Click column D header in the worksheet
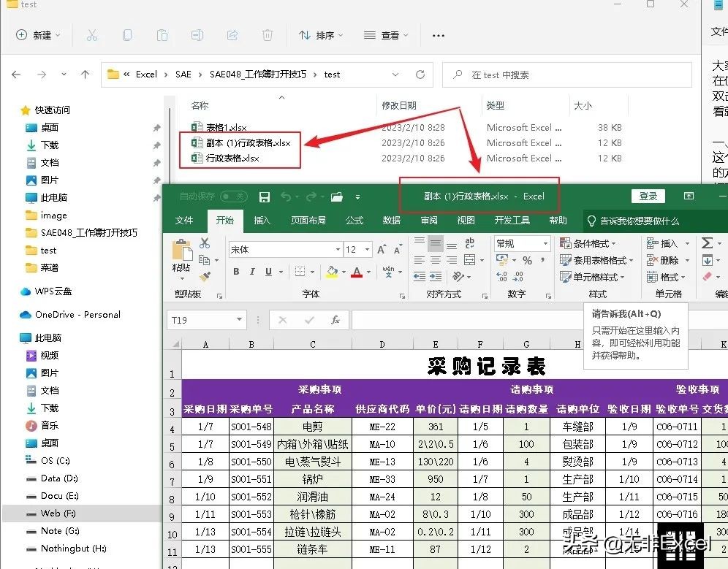 coord(382,344)
